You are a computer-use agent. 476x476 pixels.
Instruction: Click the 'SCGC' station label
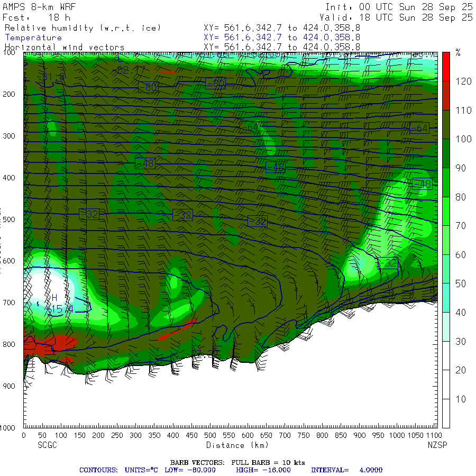pyautogui.click(x=48, y=445)
